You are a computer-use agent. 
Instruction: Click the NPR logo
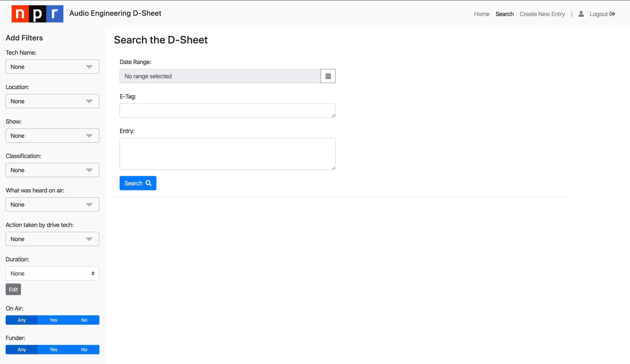[x=37, y=14]
